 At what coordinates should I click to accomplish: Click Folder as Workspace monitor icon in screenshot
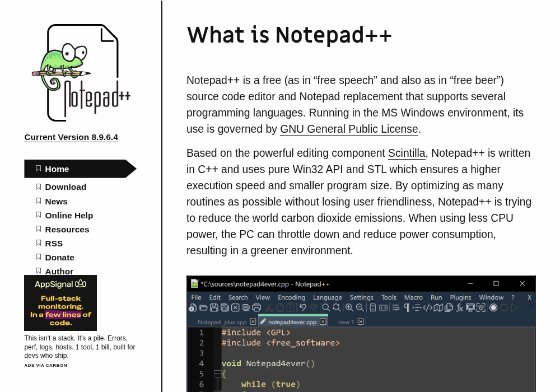pyautogui.click(x=470, y=308)
